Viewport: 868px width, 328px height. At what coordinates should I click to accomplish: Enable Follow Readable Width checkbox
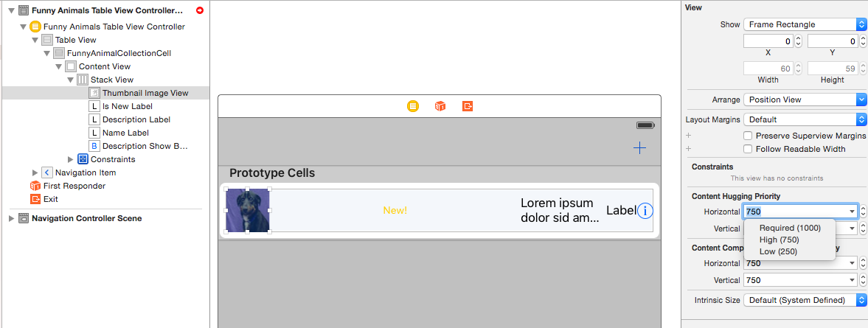(x=747, y=149)
